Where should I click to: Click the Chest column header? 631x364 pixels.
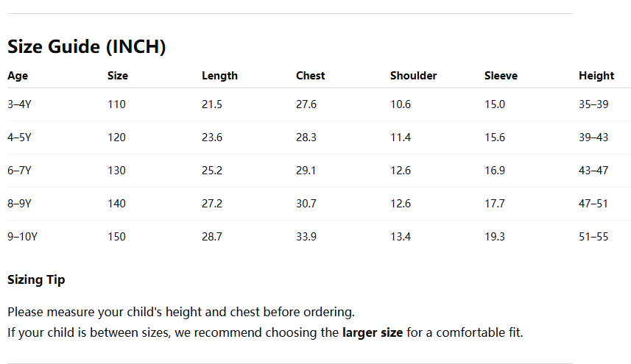coord(310,76)
